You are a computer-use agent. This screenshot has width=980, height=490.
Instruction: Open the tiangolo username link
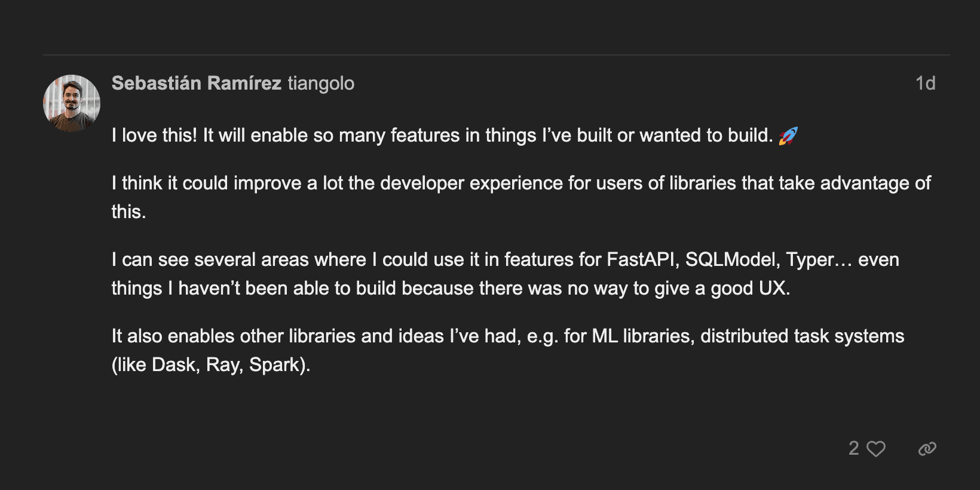(321, 84)
